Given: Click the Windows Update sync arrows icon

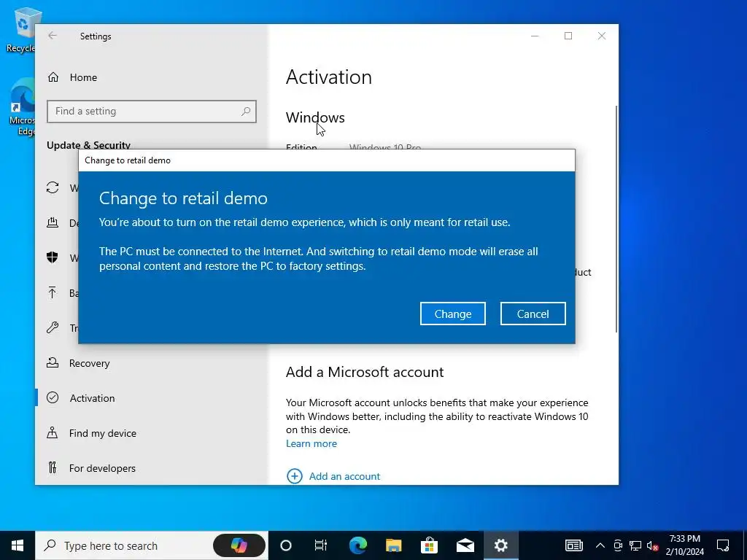Looking at the screenshot, I should (x=53, y=187).
